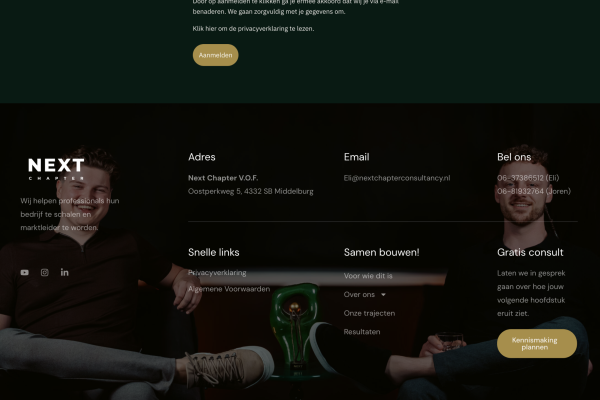Email Eli@nextchapterconsultancy.nl
Viewport: 600px width, 400px height.
tap(397, 178)
